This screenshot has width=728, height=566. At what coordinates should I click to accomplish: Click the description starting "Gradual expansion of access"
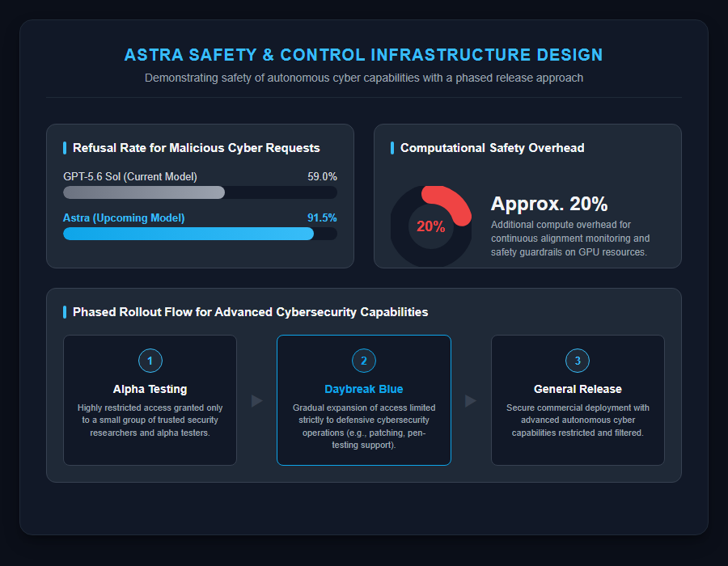[x=363, y=426]
